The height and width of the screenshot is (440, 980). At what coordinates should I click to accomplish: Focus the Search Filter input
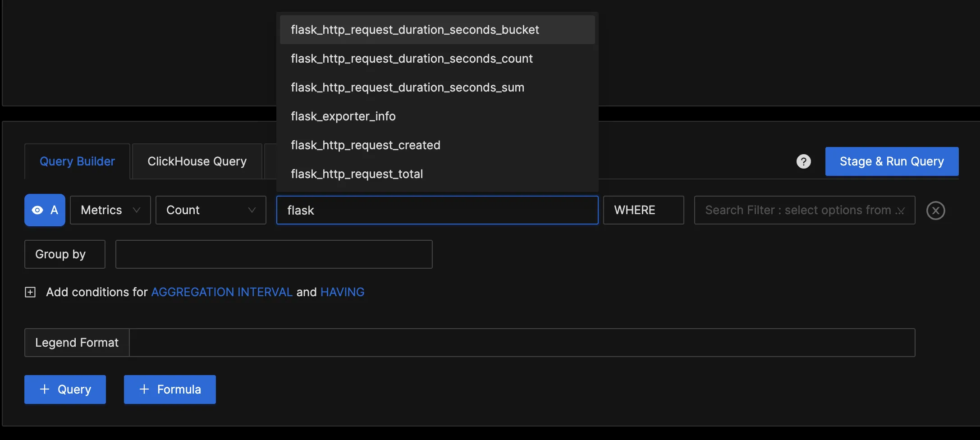tap(805, 210)
